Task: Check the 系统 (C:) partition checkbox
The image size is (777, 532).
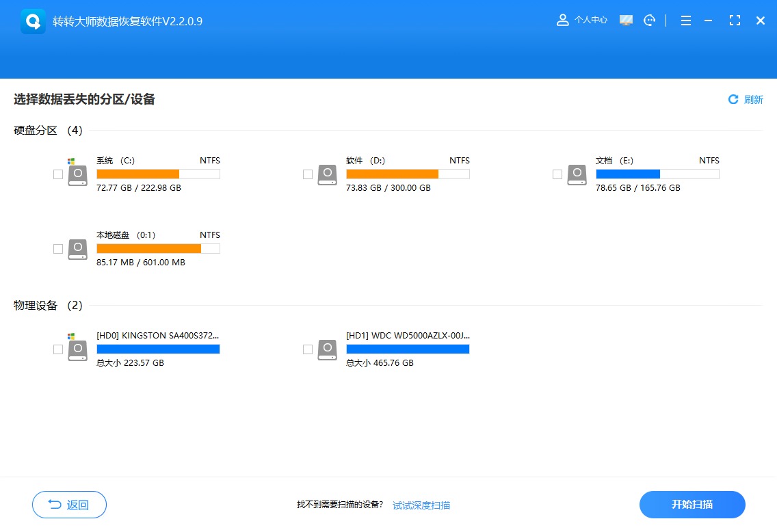Action: tap(58, 174)
